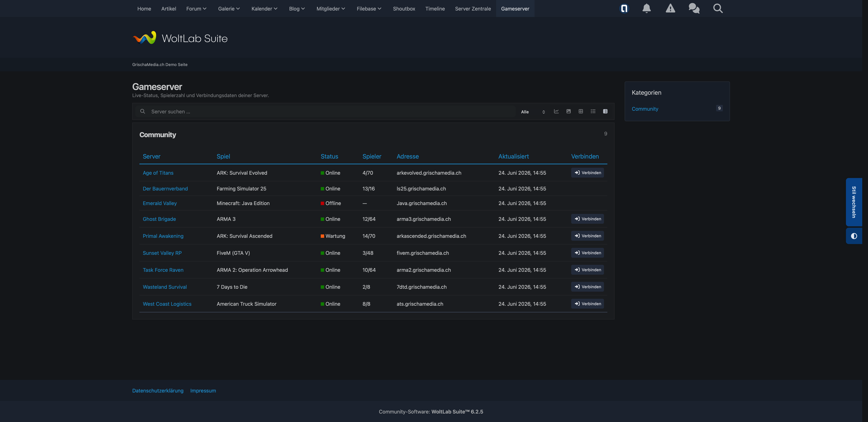The height and width of the screenshot is (422, 868).
Task: Switch to the table view
Action: [605, 112]
